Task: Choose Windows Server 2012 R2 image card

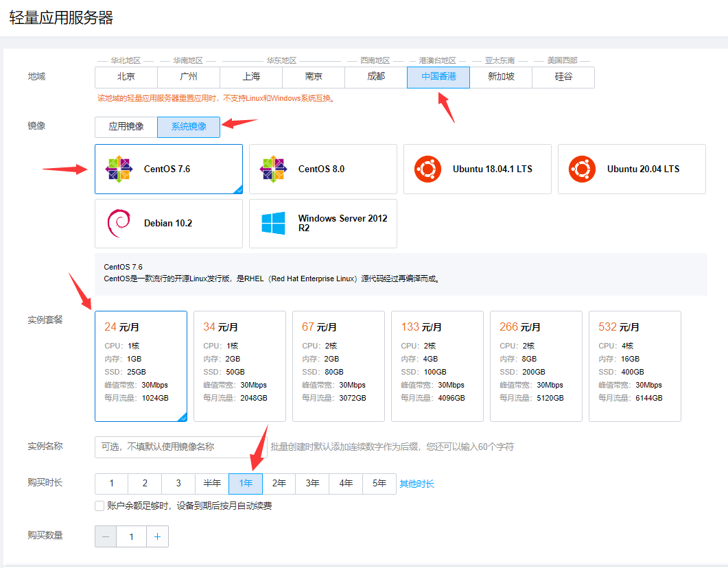Action: pyautogui.click(x=323, y=223)
